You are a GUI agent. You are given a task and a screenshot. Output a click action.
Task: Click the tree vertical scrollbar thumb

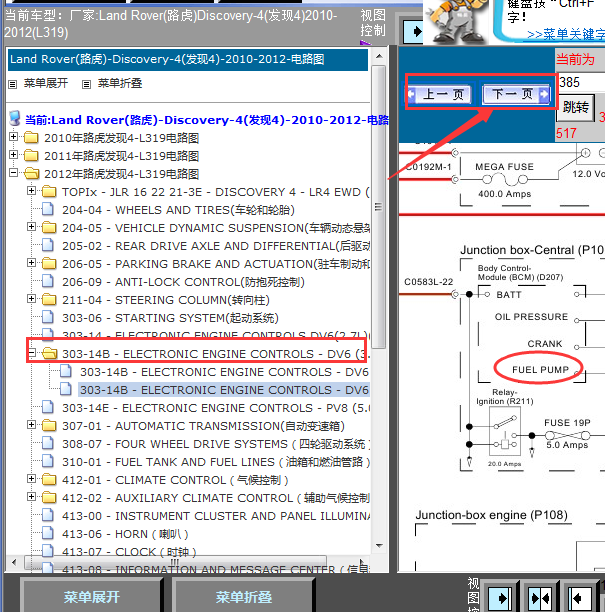(378, 207)
